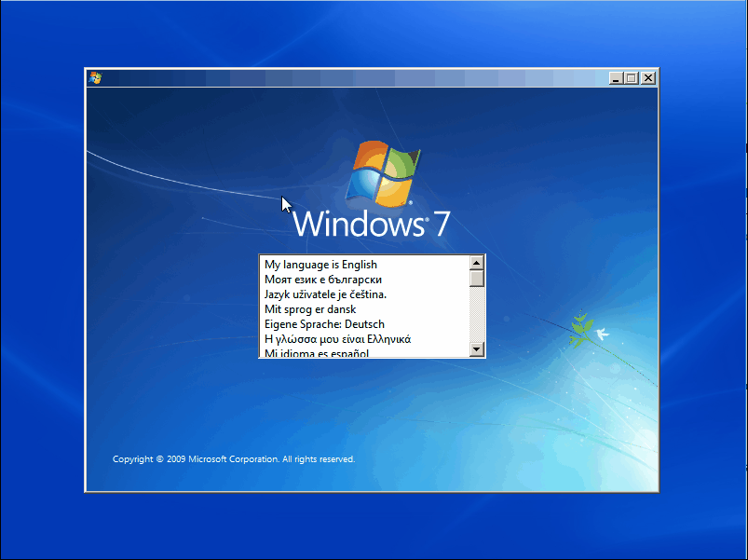The image size is (748, 560).
Task: Click the "Windows 7" title text
Action: 372,225
